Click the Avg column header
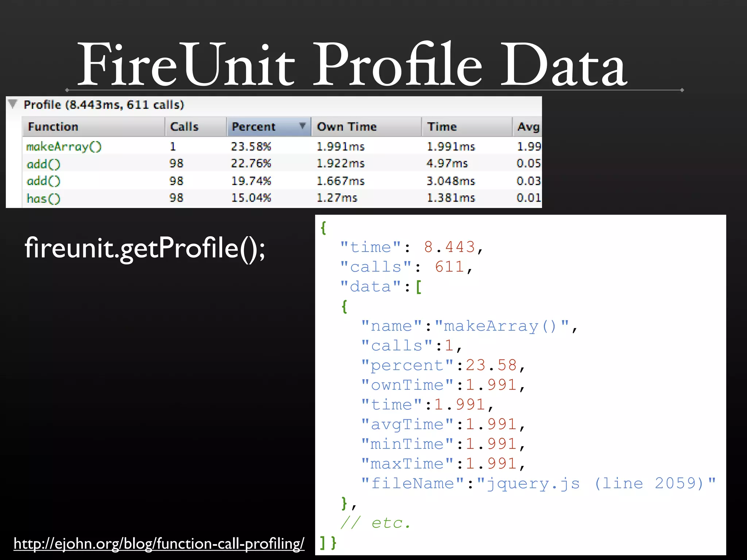Viewport: 747px width, 560px height. point(528,127)
